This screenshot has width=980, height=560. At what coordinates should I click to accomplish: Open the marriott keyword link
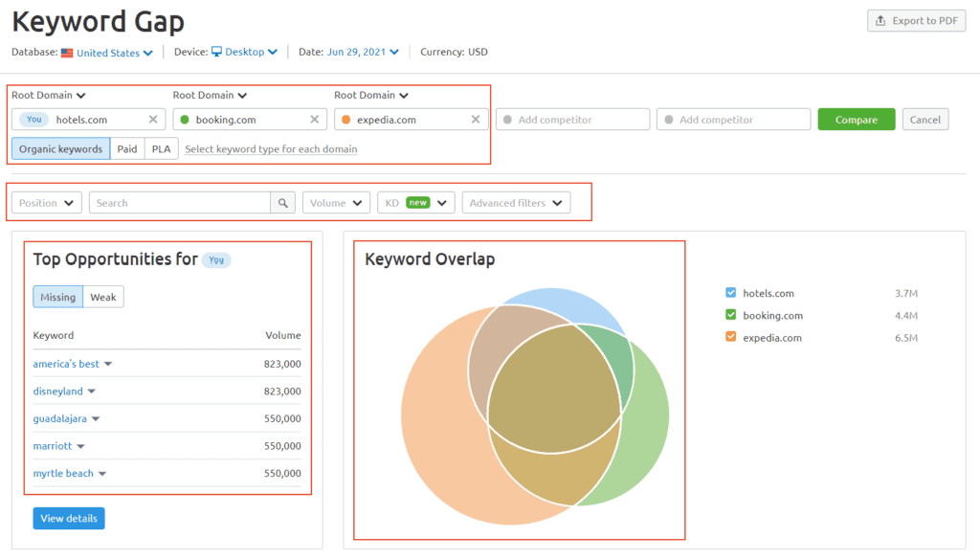(x=53, y=446)
